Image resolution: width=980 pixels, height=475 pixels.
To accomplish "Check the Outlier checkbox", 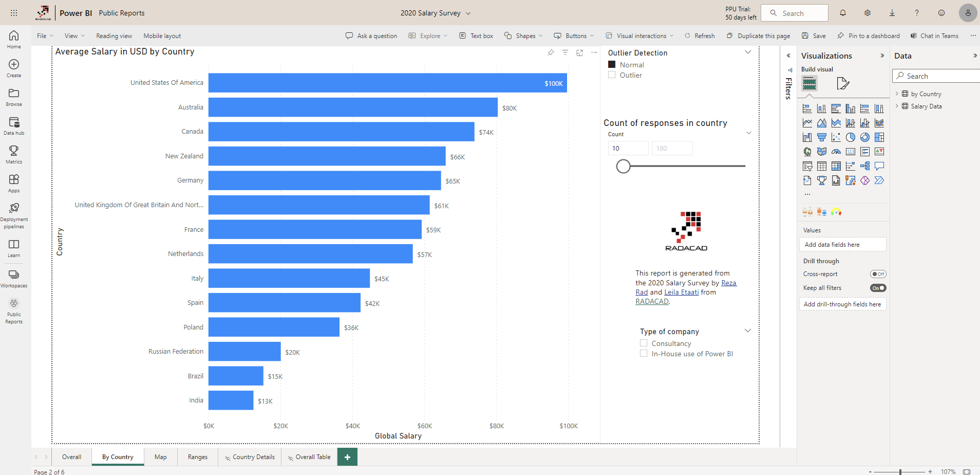I will tap(612, 75).
